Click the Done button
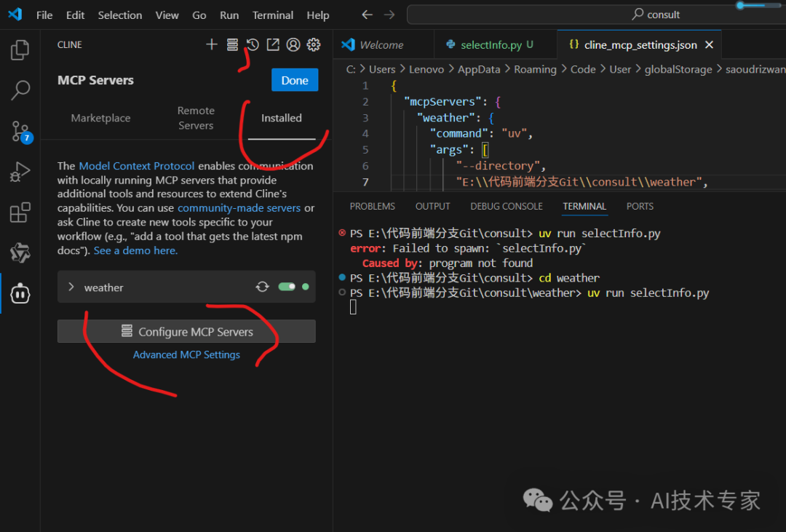Screen dimensions: 786x532 pos(295,80)
